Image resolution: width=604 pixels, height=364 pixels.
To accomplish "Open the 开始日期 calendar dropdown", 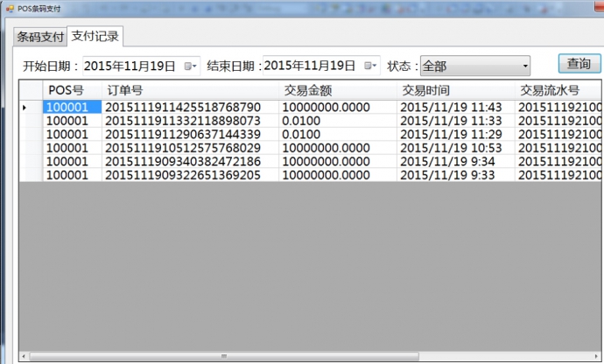I will click(x=190, y=66).
